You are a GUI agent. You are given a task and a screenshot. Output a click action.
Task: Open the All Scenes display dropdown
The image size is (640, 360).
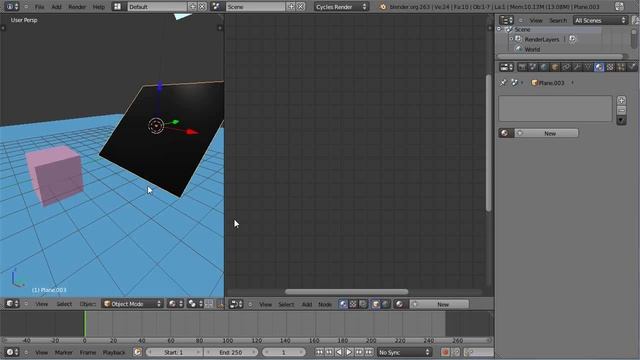(x=600, y=20)
